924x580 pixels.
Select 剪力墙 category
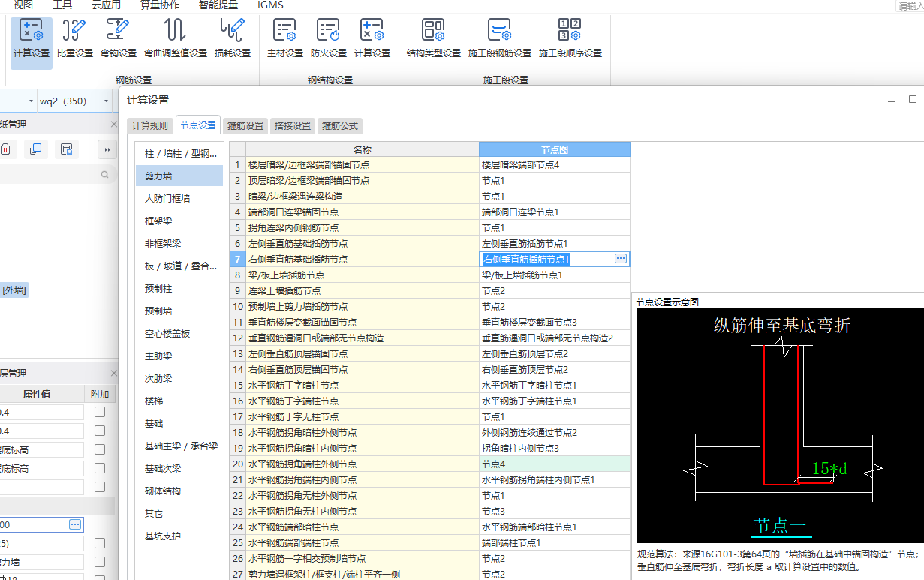click(x=179, y=176)
